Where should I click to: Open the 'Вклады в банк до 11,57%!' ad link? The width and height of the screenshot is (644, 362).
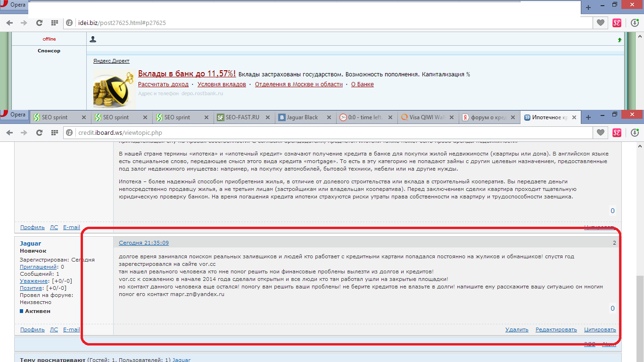[187, 74]
